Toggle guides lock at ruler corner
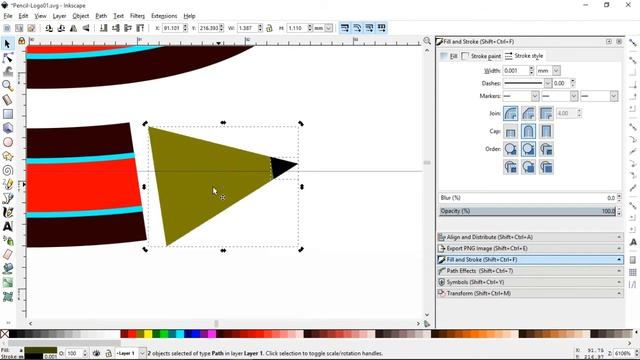Viewport: 640px width, 360px height. pos(22,41)
